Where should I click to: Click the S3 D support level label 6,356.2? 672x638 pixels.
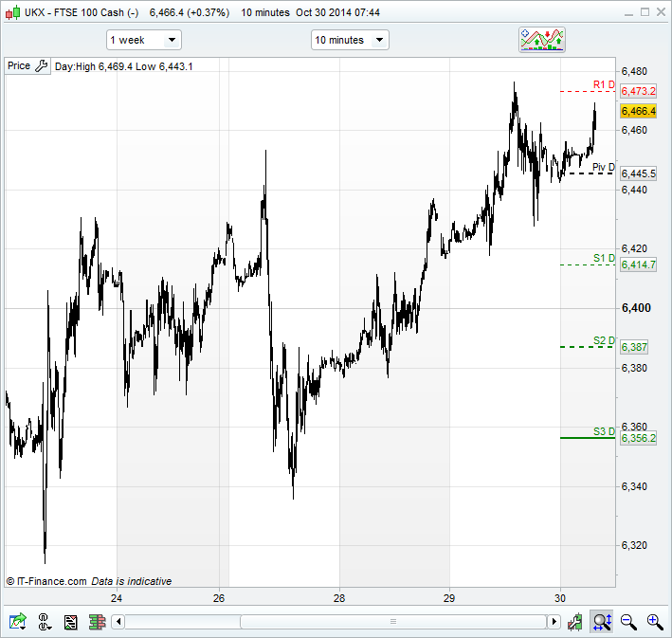638,438
